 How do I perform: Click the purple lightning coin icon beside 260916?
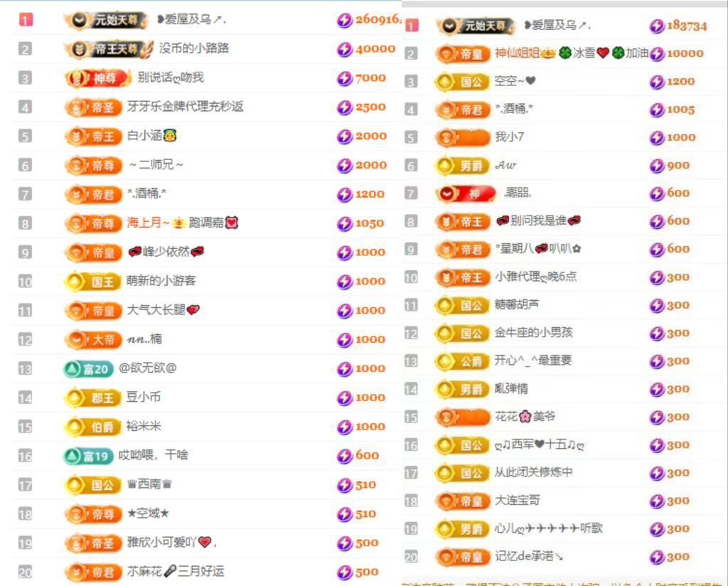(343, 21)
